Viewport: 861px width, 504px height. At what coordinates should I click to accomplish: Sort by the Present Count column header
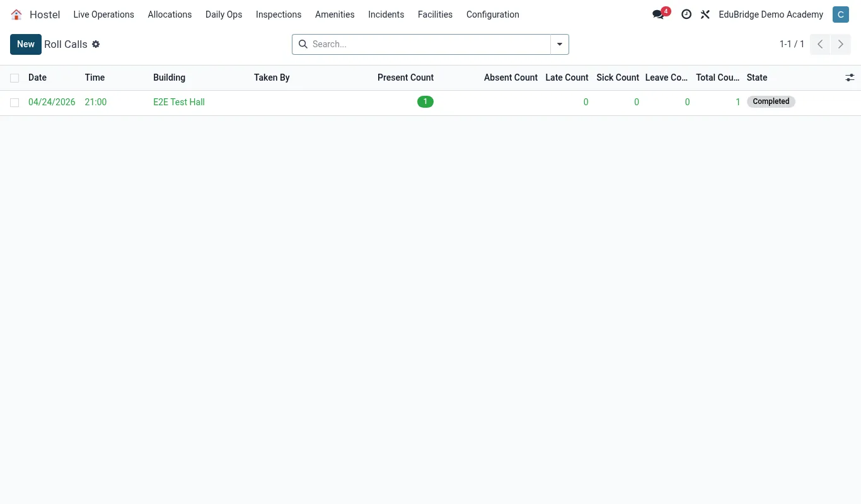point(405,77)
